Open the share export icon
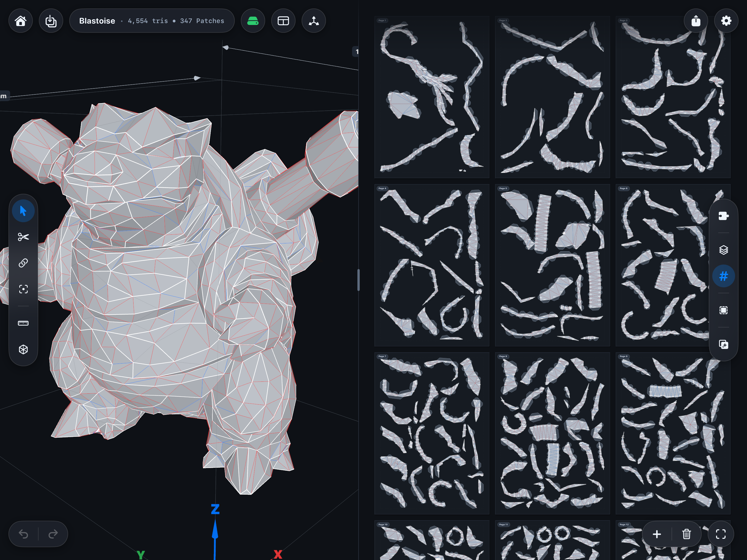 click(x=696, y=21)
